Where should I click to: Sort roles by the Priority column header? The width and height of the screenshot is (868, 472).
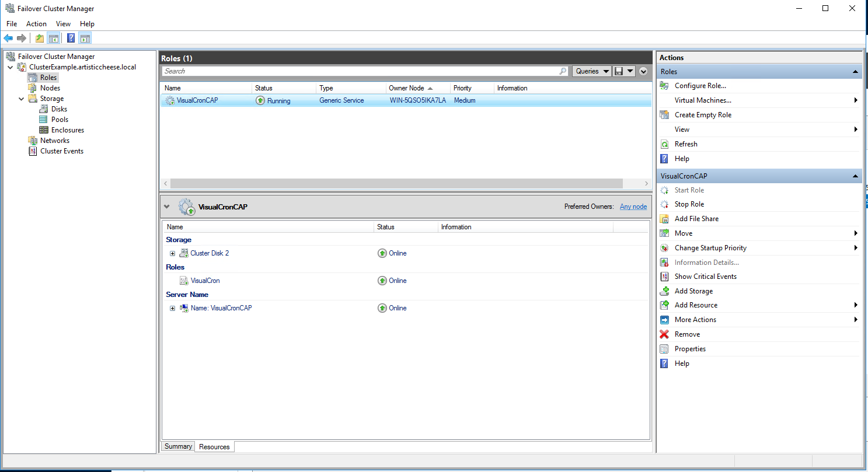pyautogui.click(x=472, y=88)
